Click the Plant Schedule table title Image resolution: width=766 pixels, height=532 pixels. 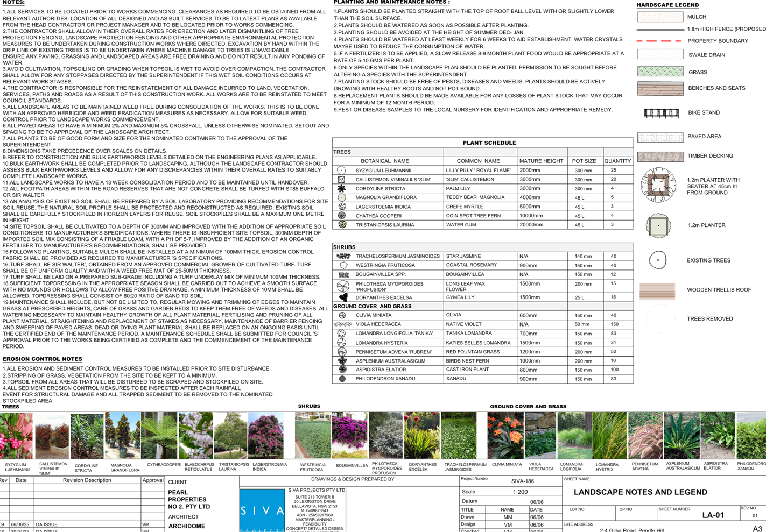(x=489, y=143)
